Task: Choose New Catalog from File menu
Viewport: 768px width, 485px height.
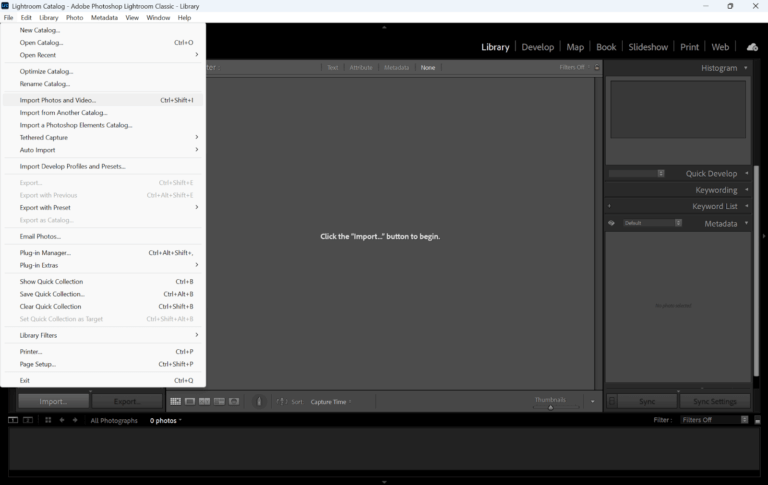Action: click(x=103, y=30)
